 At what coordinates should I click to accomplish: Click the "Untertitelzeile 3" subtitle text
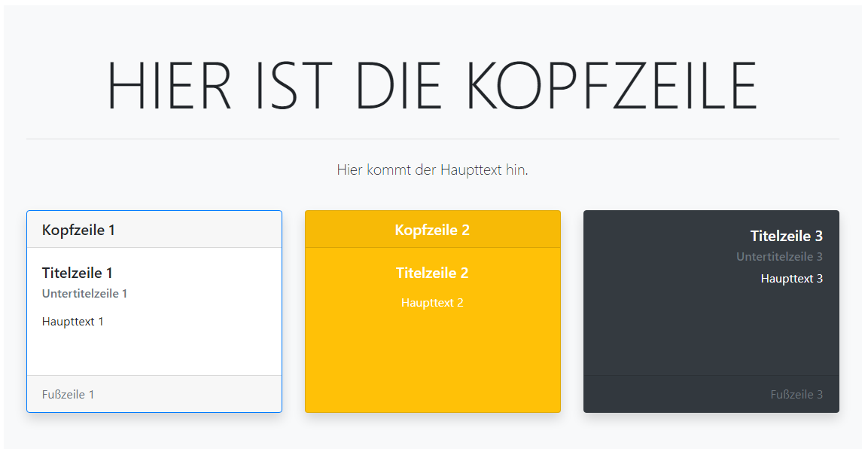pos(779,257)
